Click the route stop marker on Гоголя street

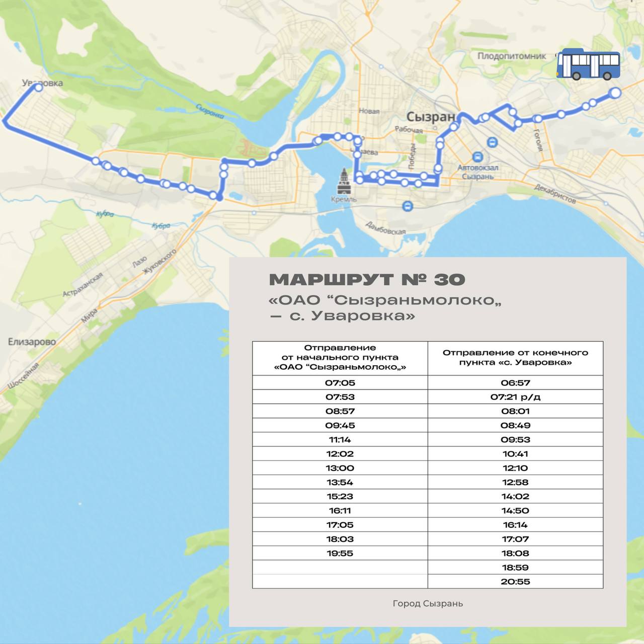538,119
